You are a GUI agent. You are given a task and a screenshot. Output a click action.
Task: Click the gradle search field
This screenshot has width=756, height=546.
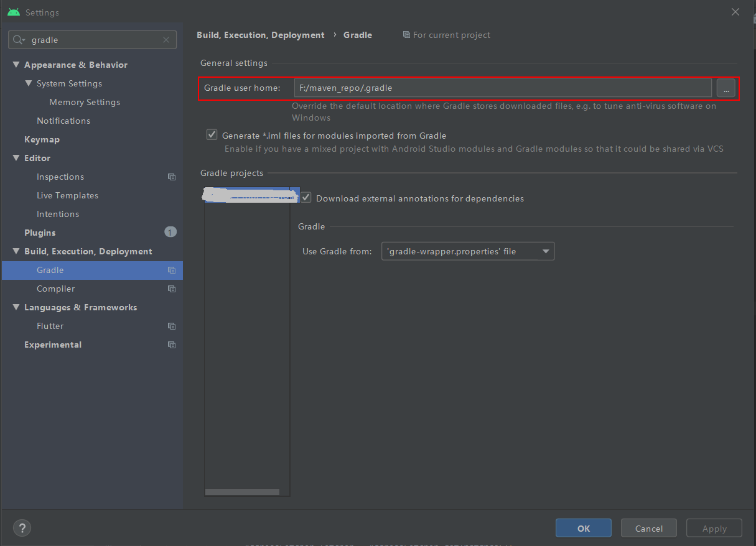(92, 40)
